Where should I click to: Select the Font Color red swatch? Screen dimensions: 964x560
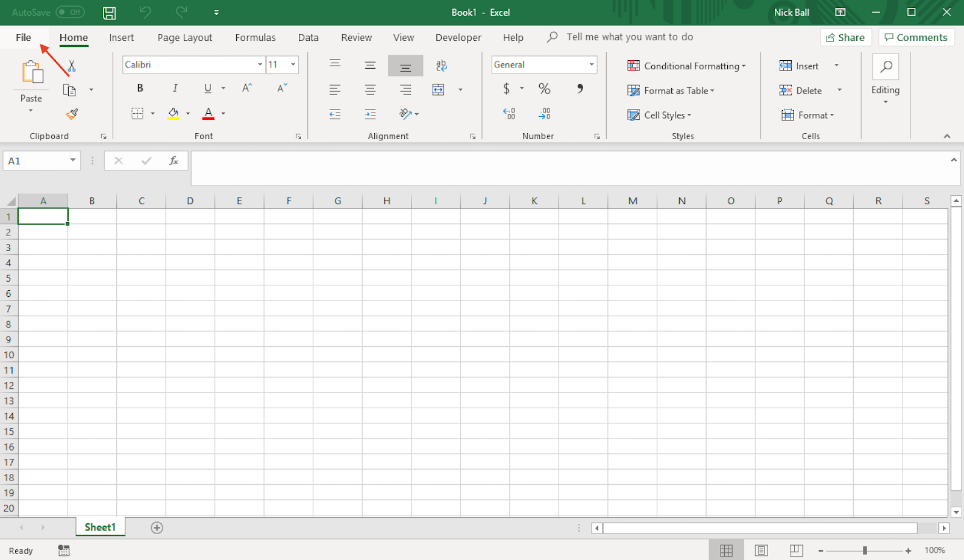point(208,117)
